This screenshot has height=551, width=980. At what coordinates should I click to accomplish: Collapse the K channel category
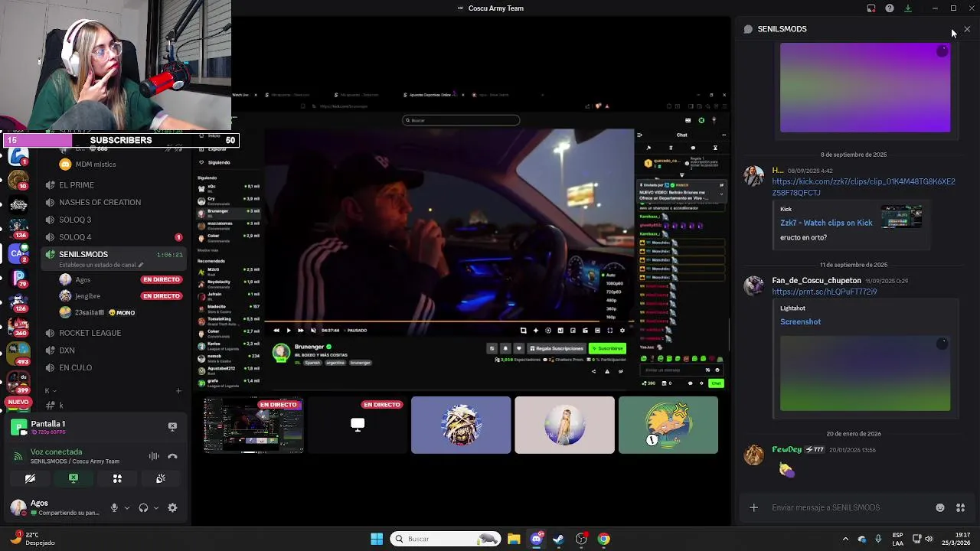point(50,391)
